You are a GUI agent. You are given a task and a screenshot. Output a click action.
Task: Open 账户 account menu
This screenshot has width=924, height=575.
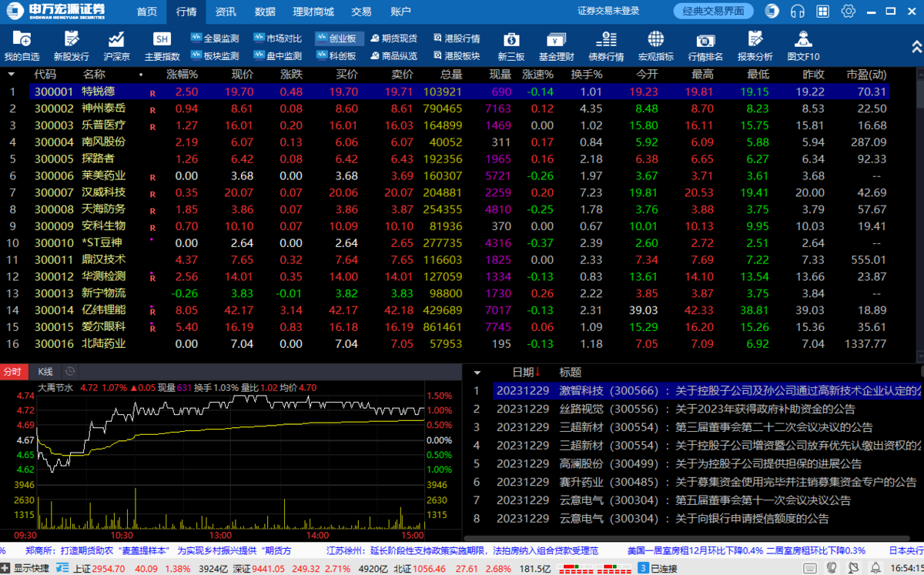point(400,12)
